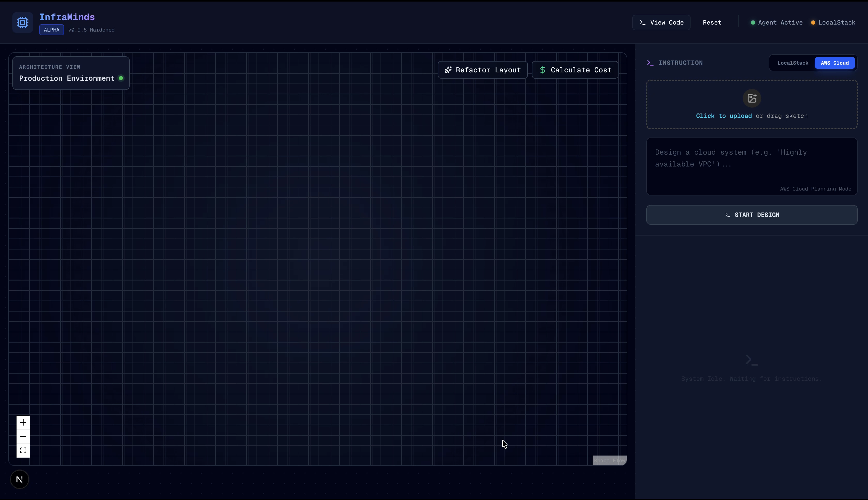The image size is (868, 500).
Task: Zoom in on the canvas with plus
Action: point(23,422)
